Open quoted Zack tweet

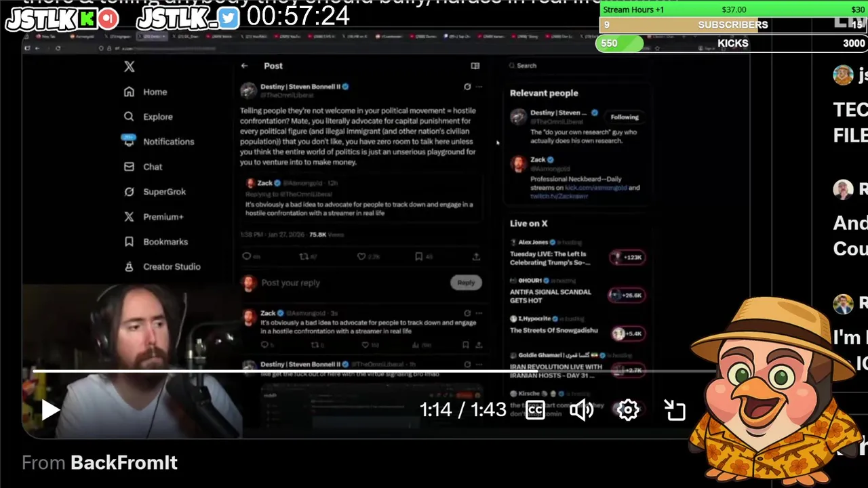click(x=361, y=198)
